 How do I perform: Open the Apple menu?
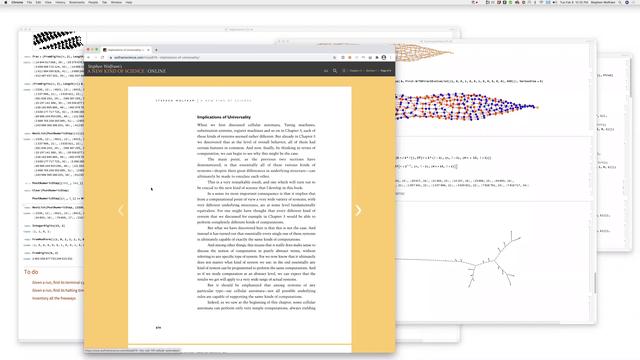pos(5,2)
